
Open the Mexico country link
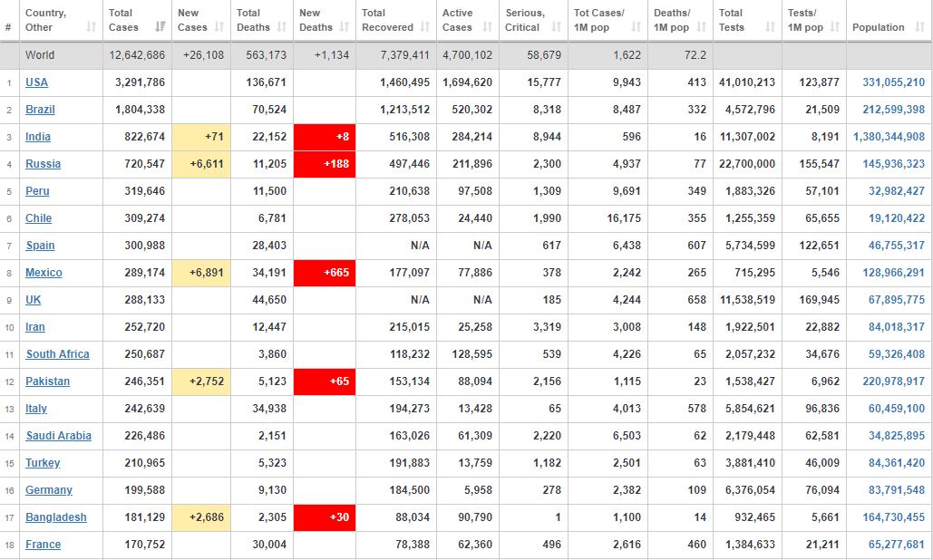pyautogui.click(x=44, y=273)
